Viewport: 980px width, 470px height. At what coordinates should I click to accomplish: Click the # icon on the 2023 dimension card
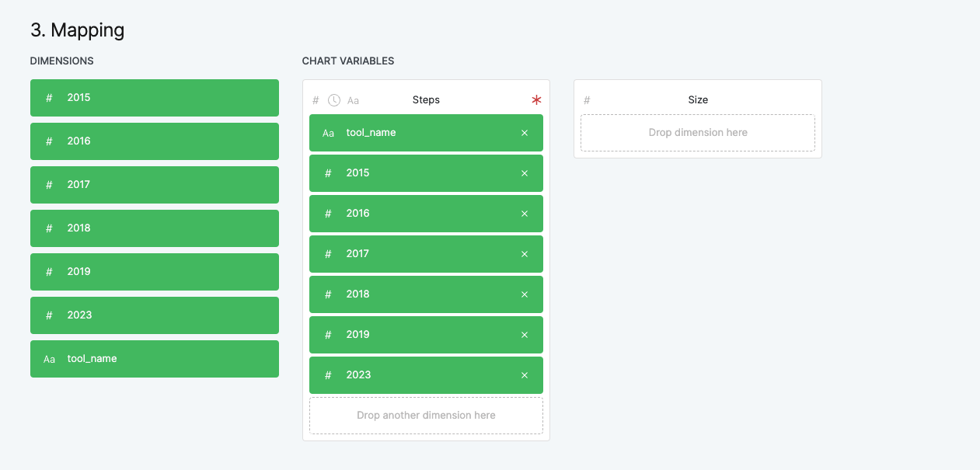[48, 315]
